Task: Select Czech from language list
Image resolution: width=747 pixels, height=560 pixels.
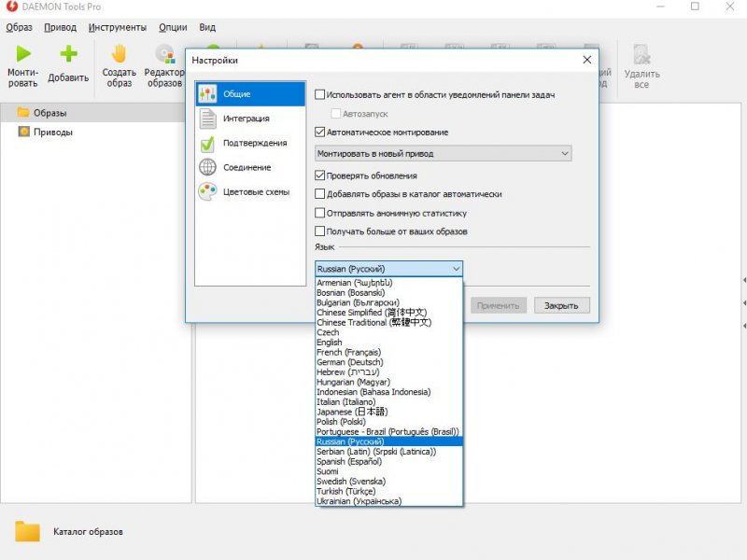Action: pyautogui.click(x=388, y=332)
